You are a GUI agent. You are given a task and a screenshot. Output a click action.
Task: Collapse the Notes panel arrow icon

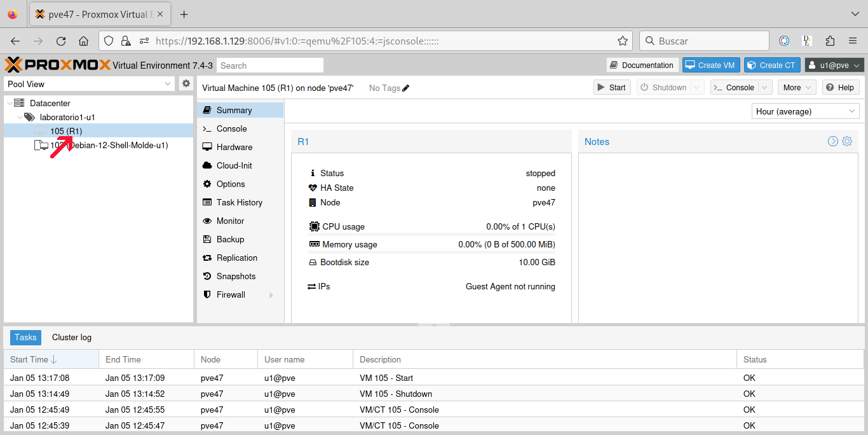[833, 141]
